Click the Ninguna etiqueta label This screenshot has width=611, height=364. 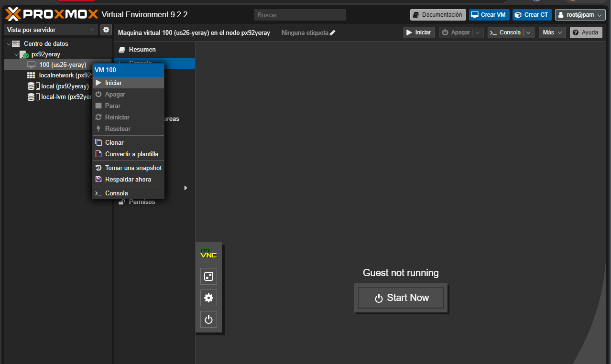point(305,33)
